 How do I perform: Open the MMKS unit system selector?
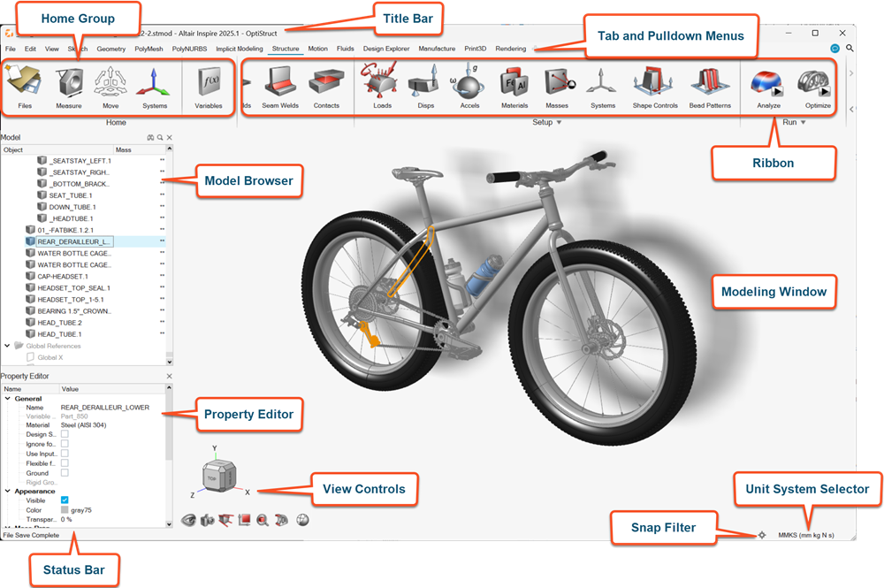click(805, 535)
